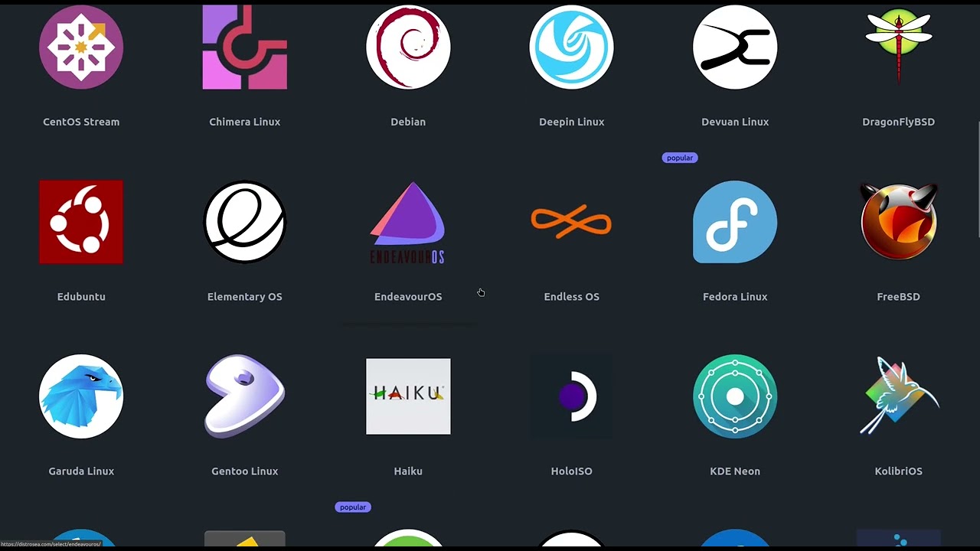The width and height of the screenshot is (980, 551).
Task: Select the Chimera Linux logo
Action: (x=245, y=47)
